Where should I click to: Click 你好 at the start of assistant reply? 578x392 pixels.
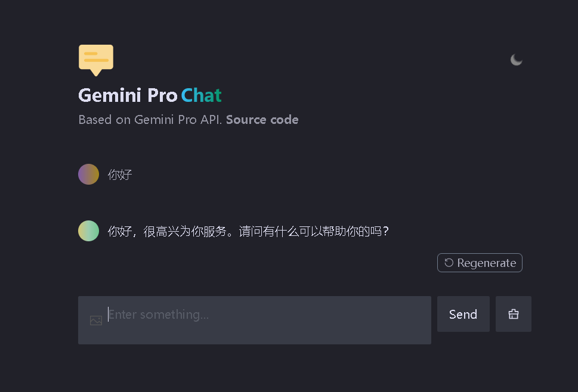coord(120,231)
